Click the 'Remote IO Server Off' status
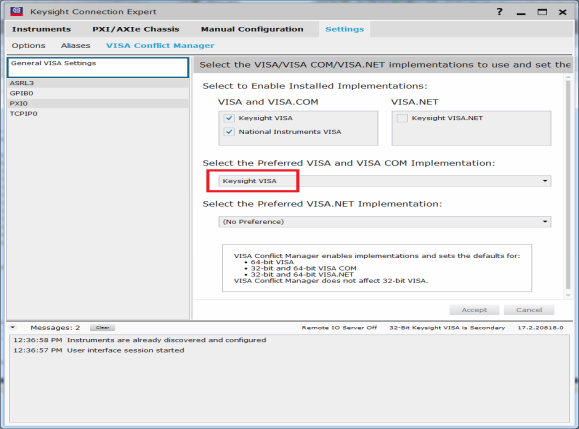The image size is (579, 429). click(x=339, y=327)
